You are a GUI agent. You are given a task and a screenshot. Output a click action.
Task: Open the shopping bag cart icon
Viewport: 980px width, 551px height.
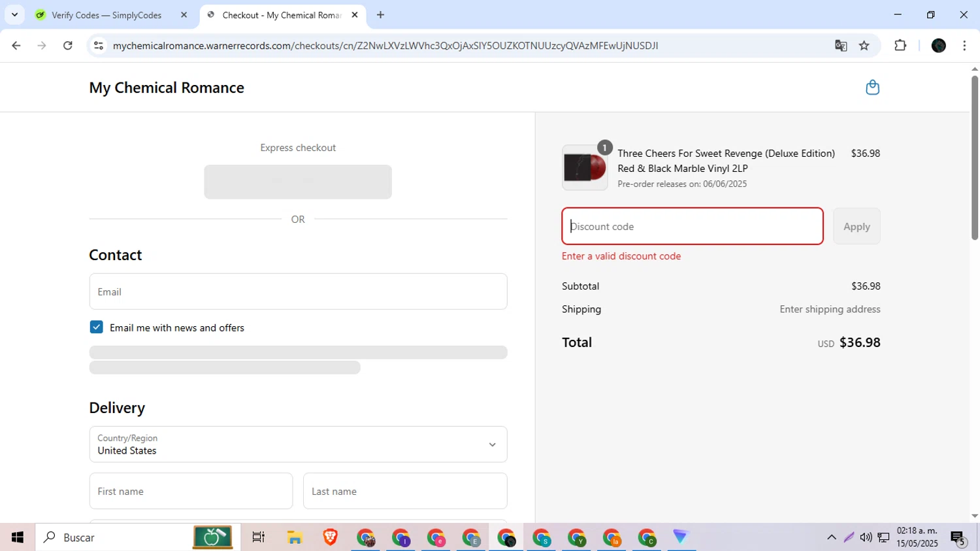tap(872, 88)
